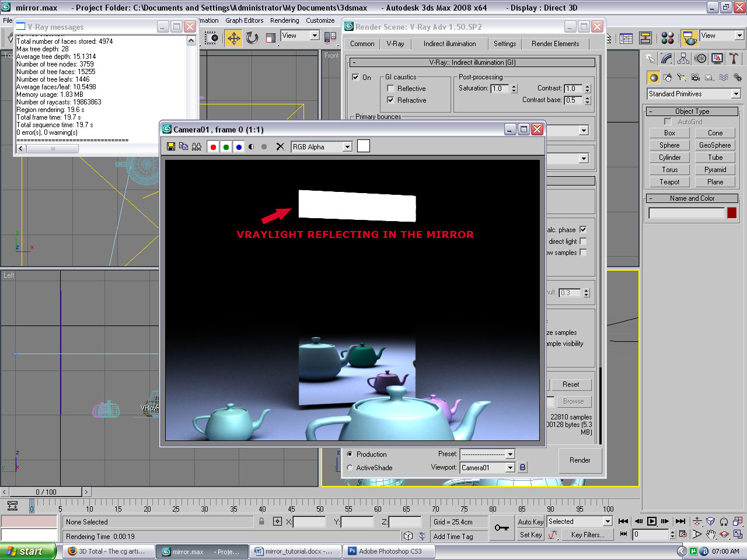This screenshot has width=747, height=560.
Task: Open the RGB Alpha channel dropdown
Action: pyautogui.click(x=322, y=147)
